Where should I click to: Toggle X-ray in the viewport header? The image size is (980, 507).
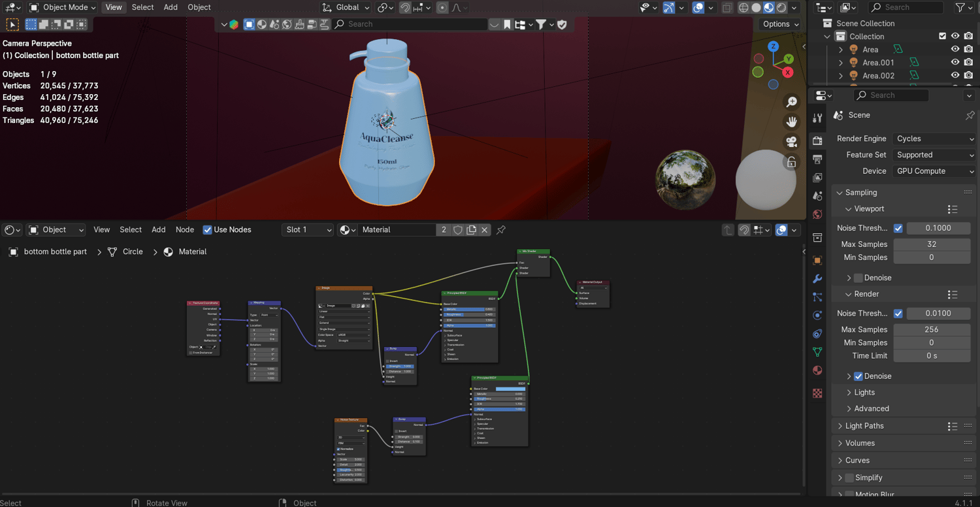point(727,8)
